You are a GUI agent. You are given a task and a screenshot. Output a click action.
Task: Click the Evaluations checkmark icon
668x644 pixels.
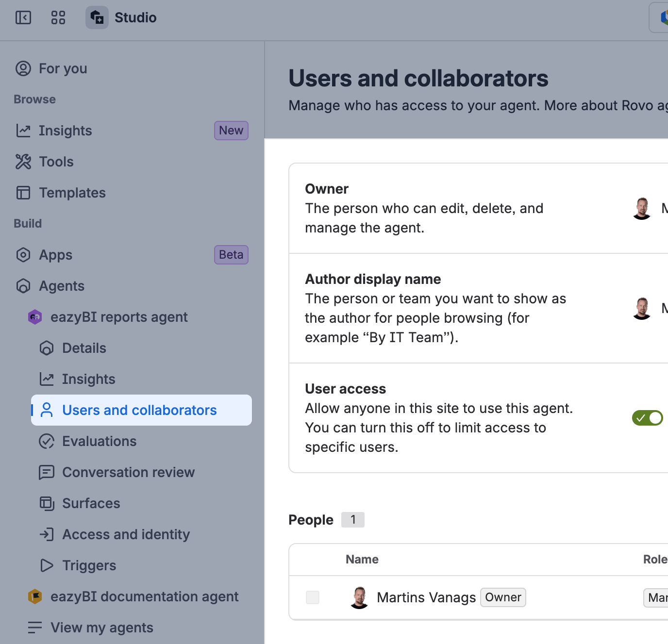[47, 441]
